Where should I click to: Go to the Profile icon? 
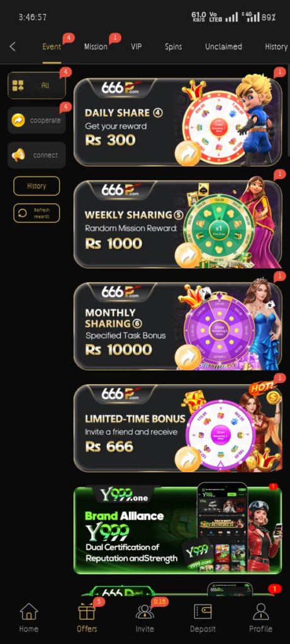[x=261, y=611]
